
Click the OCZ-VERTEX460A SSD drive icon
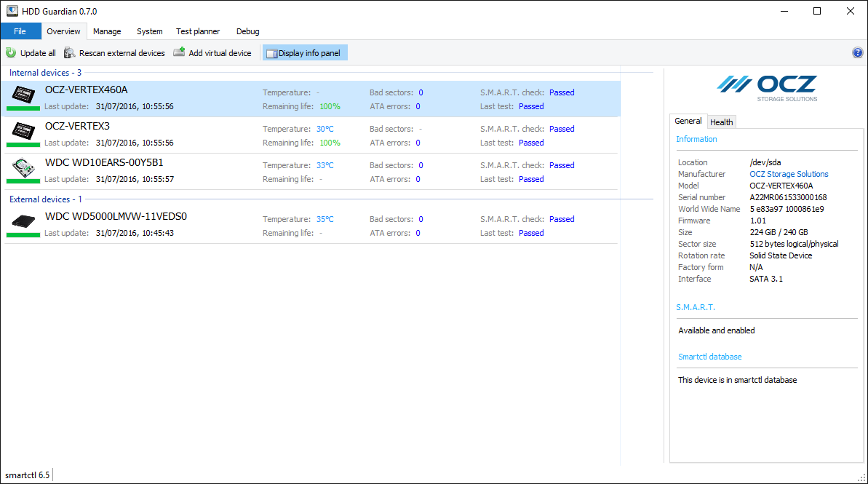pos(23,95)
